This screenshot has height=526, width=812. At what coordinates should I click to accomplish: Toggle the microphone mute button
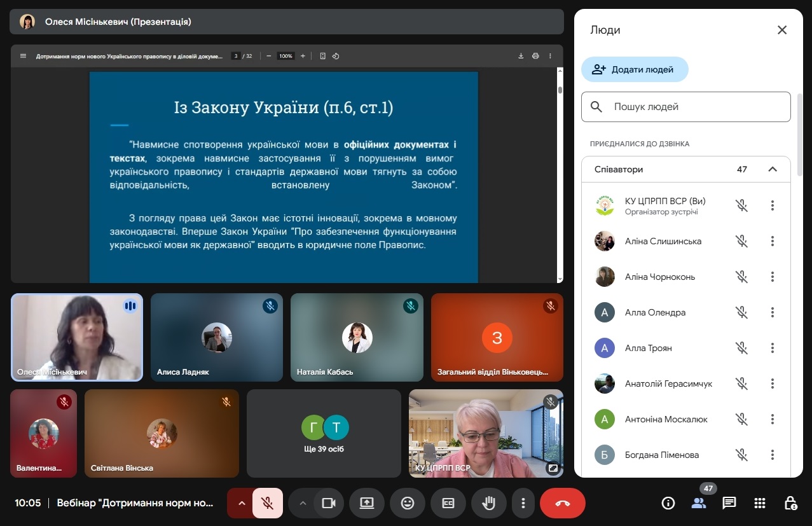click(268, 503)
